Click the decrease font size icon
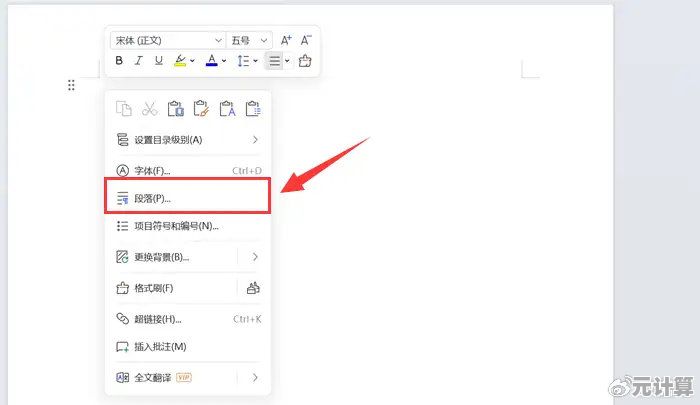Image resolution: width=700 pixels, height=405 pixels. [x=306, y=40]
